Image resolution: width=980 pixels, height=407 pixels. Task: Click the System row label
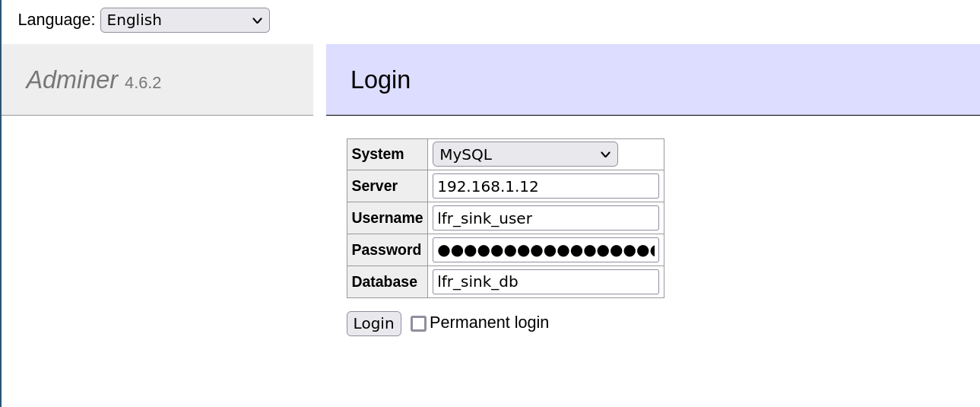point(378,154)
